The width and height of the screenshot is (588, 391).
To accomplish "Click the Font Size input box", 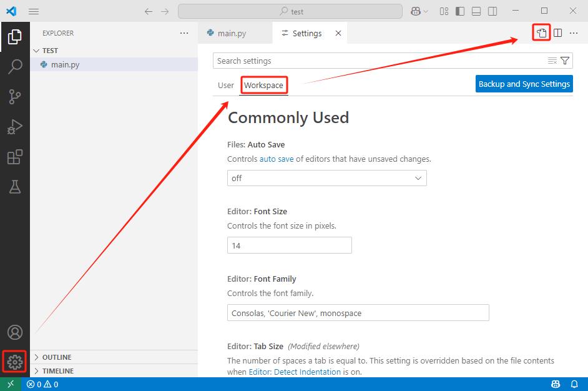I will click(289, 245).
